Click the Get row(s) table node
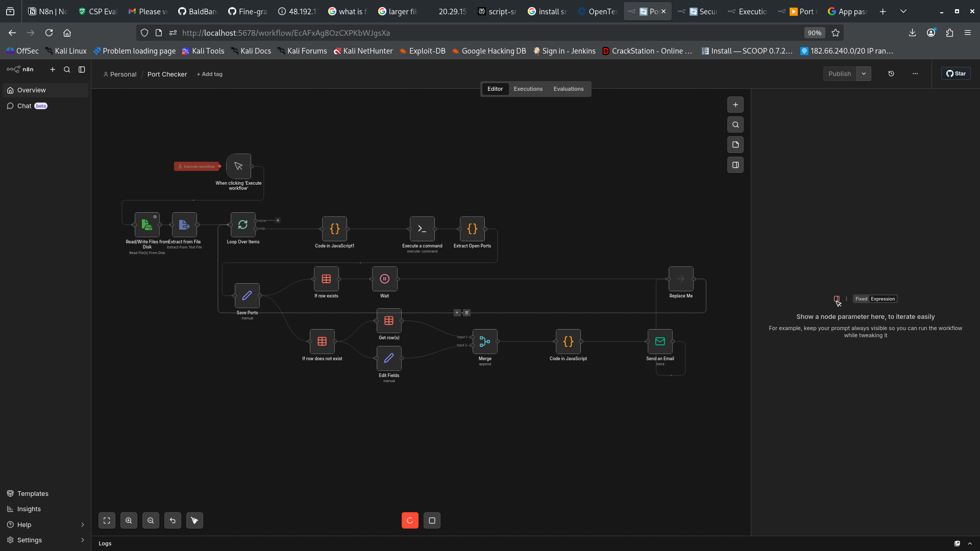This screenshot has height=551, width=980. tap(389, 321)
